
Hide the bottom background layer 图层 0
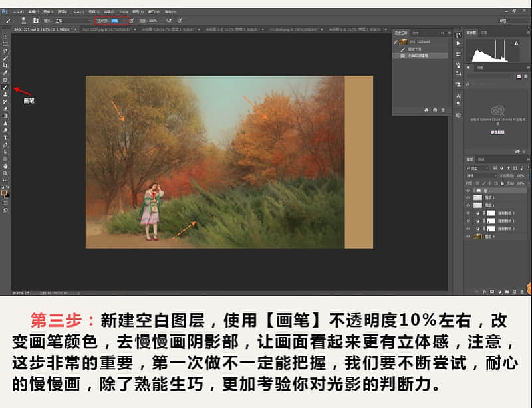pos(468,236)
